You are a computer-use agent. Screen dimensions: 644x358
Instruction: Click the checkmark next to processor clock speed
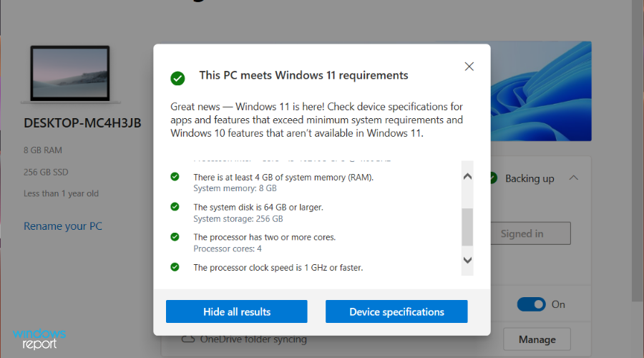coord(175,267)
